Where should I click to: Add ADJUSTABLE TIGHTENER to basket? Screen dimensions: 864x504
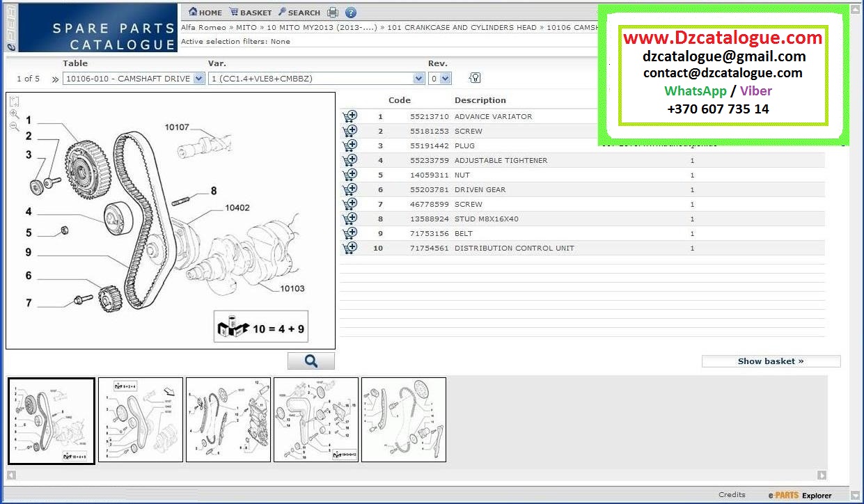349,160
